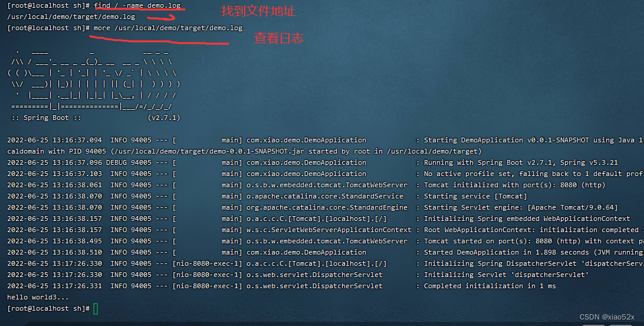Viewport: 644px width, 326px height.
Task: Select 'Started DemoApplication in 1.898 seconds' text
Action: (x=507, y=252)
